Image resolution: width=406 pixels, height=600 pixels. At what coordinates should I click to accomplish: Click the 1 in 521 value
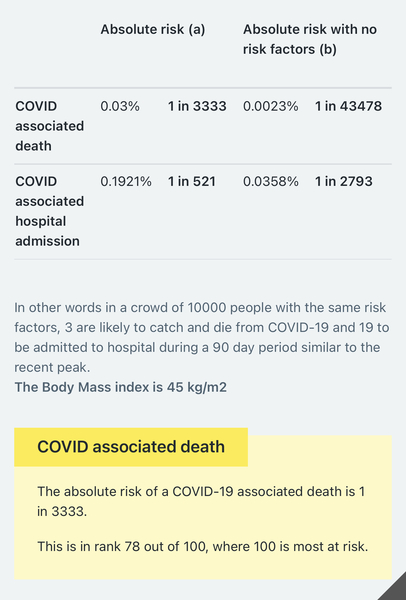point(192,181)
